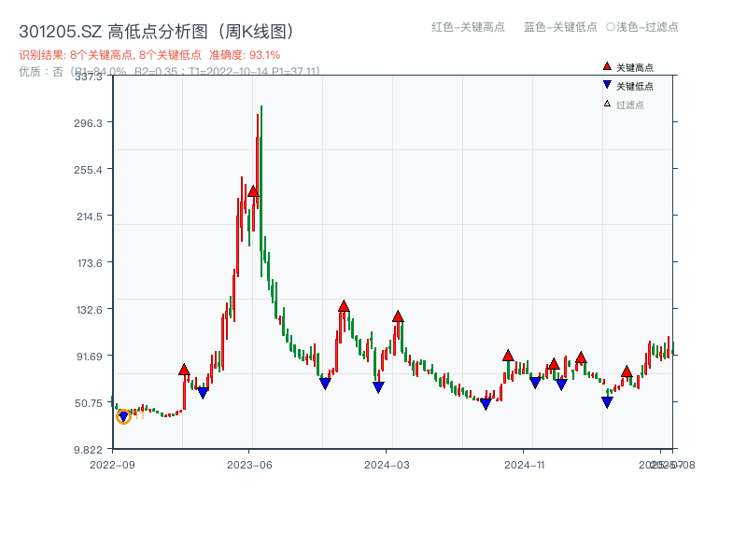This screenshot has width=747, height=560.
Task: Select the red key-high marker at the 2023-06 peak
Action: 252,191
